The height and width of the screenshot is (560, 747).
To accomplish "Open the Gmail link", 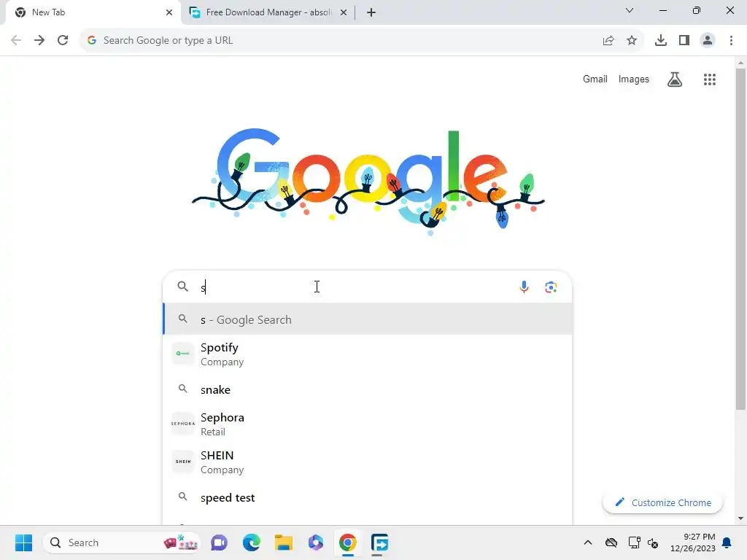I will (595, 79).
